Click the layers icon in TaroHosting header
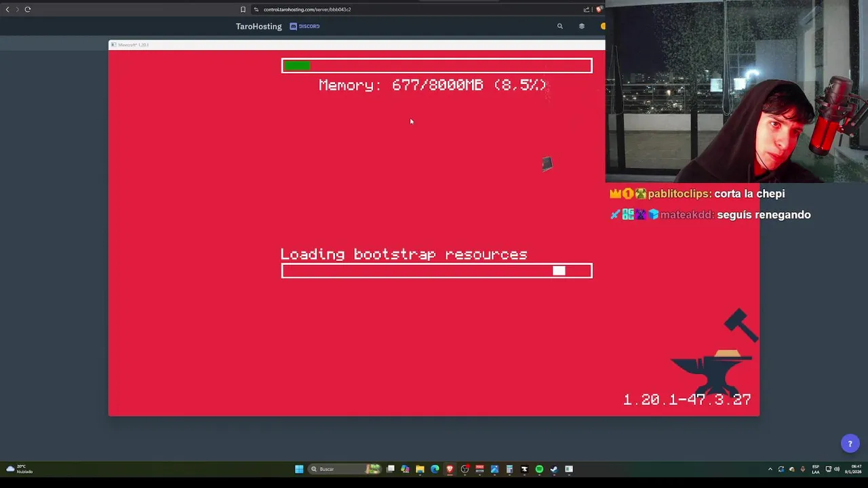The height and width of the screenshot is (488, 868). pyautogui.click(x=582, y=26)
